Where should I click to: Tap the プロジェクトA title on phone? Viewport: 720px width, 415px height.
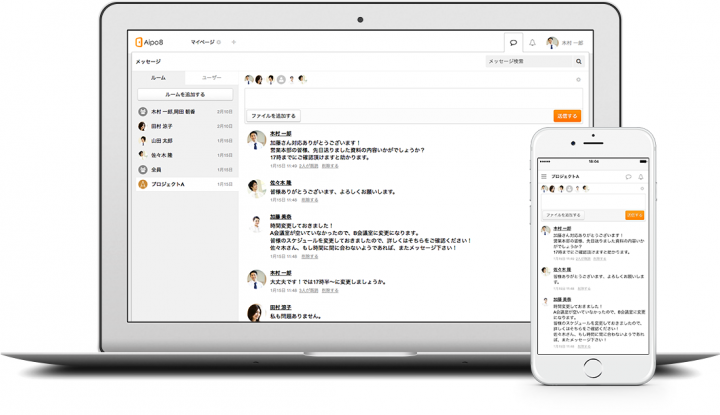coord(565,176)
